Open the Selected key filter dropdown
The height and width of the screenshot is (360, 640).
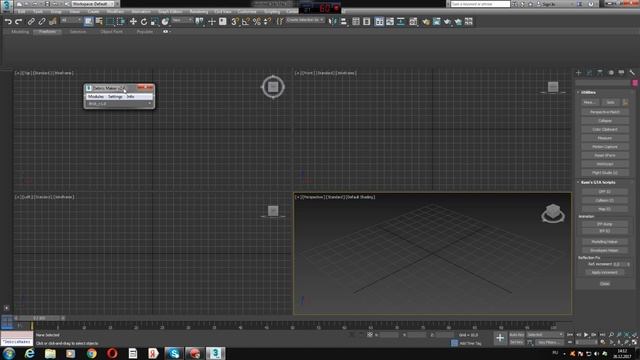point(544,335)
